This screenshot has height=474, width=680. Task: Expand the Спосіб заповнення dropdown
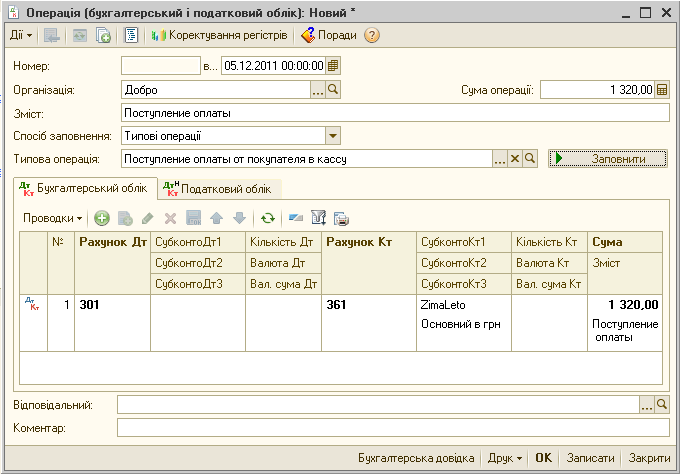pyautogui.click(x=333, y=136)
